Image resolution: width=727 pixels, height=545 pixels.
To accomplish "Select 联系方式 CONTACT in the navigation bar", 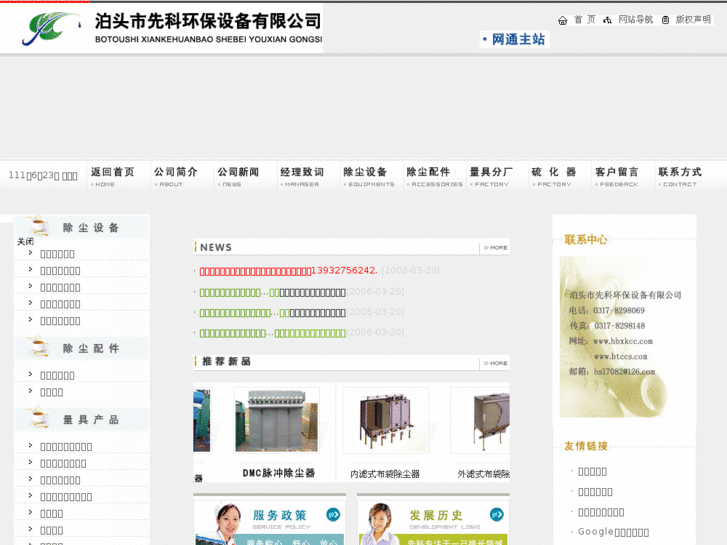I will click(685, 176).
